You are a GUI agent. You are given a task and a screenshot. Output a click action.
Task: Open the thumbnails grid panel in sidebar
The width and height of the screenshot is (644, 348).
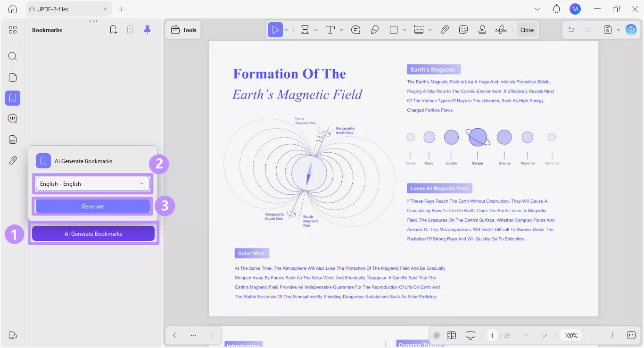(13, 30)
